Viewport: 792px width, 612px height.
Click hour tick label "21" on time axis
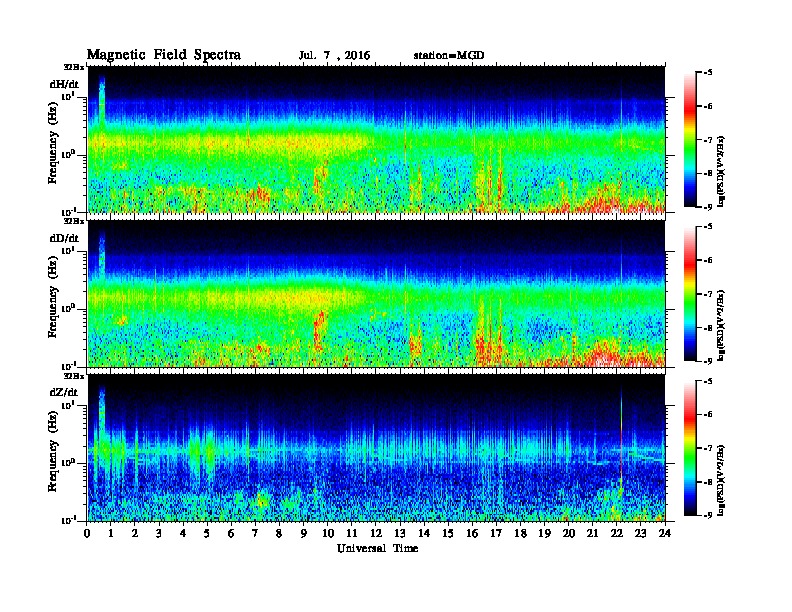click(x=592, y=534)
